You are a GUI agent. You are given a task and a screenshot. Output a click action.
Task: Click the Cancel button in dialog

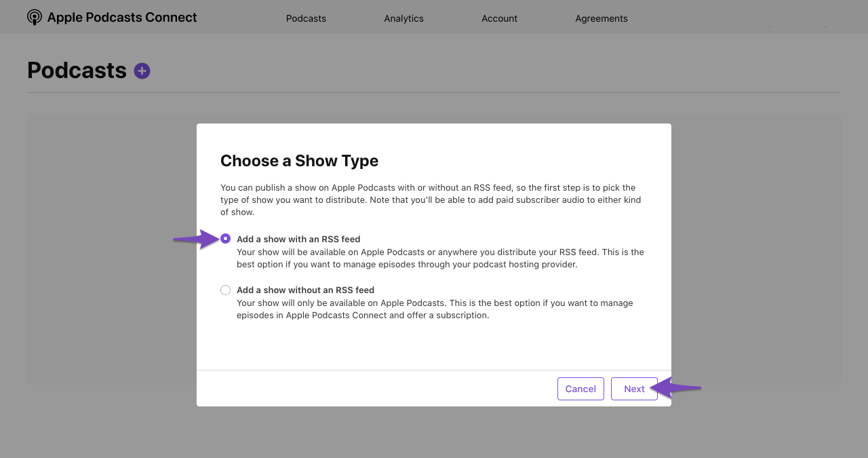[x=580, y=389]
